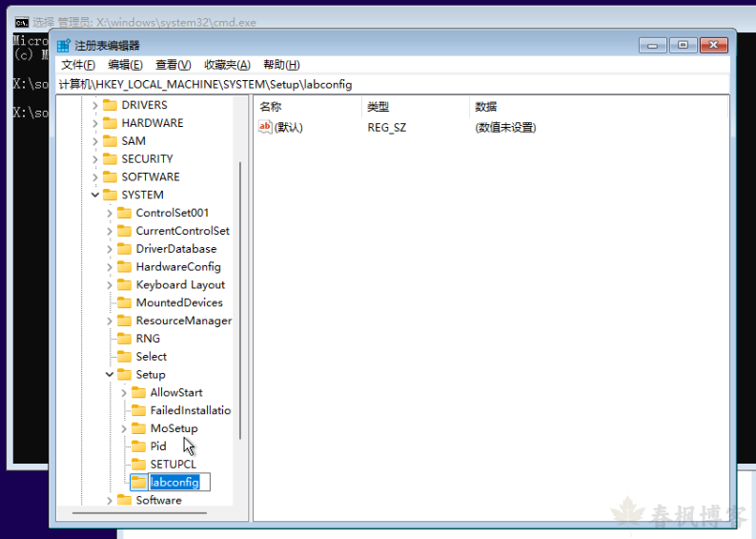This screenshot has width=756, height=539.
Task: Collapse the Setup key
Action: 110,375
